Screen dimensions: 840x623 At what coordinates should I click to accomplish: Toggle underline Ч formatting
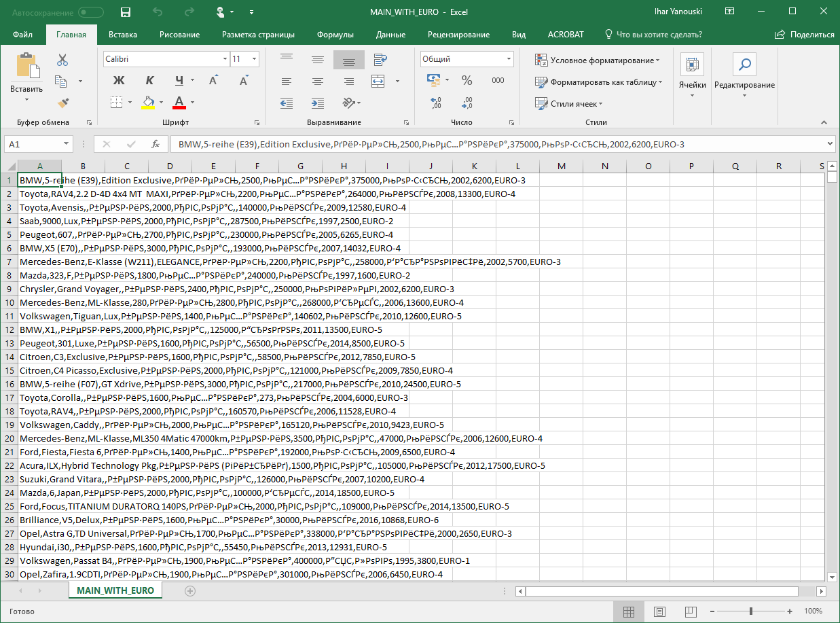(179, 80)
